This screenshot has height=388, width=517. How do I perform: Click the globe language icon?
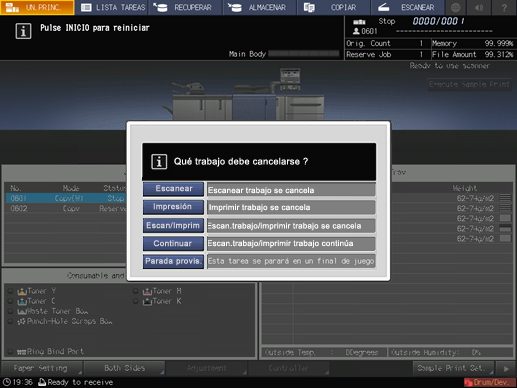[x=455, y=7]
